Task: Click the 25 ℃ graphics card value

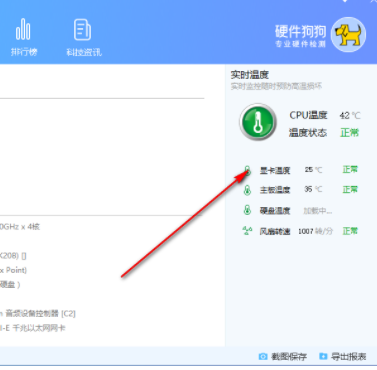Action: [313, 170]
